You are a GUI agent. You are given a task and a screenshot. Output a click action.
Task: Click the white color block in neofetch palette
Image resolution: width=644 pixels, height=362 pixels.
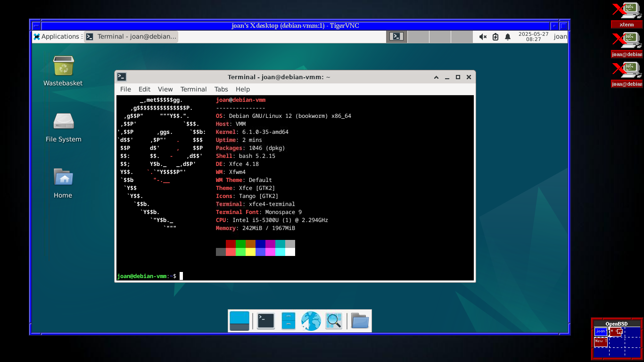pyautogui.click(x=290, y=252)
